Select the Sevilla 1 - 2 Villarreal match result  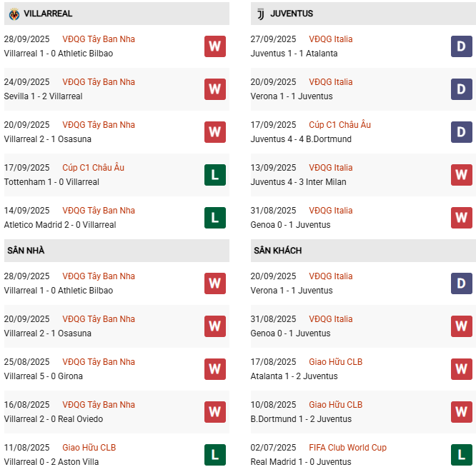click(x=43, y=96)
